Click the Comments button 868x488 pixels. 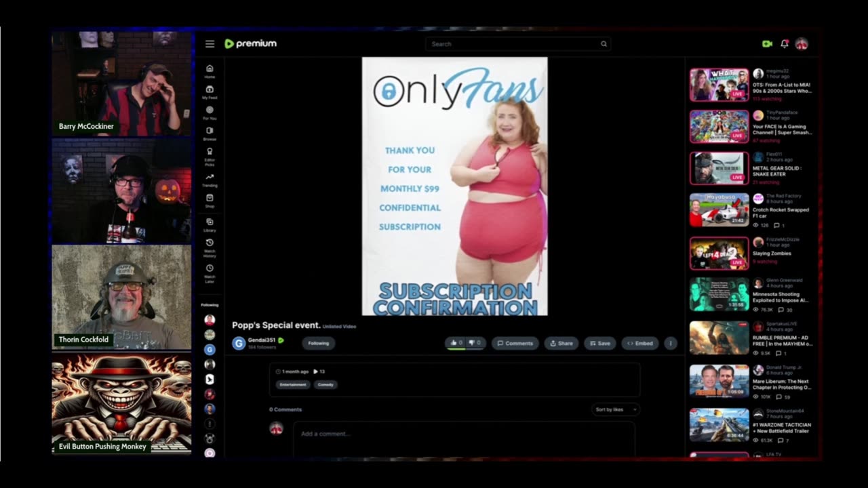point(515,343)
